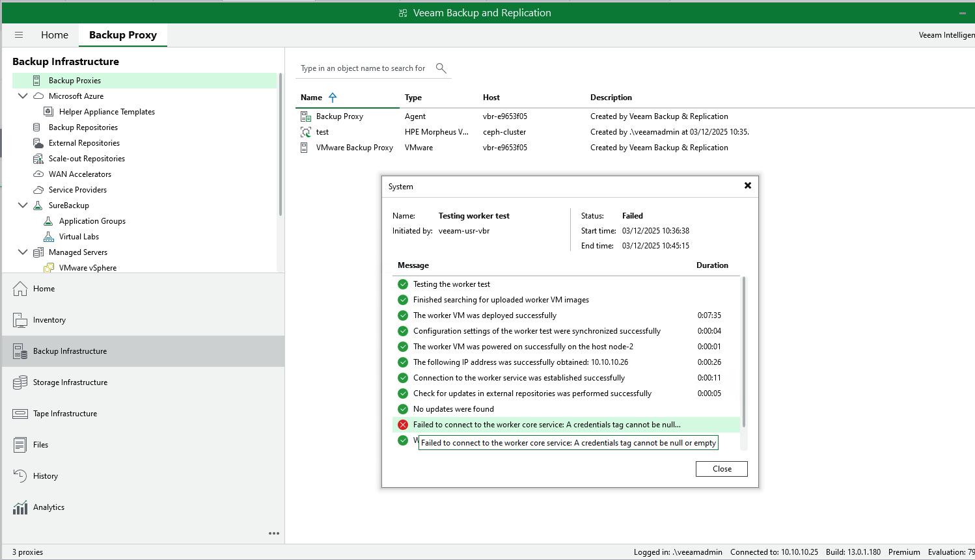Viewport: 975px width, 560px height.
Task: Open Storage Infrastructure view icon
Action: coord(20,382)
